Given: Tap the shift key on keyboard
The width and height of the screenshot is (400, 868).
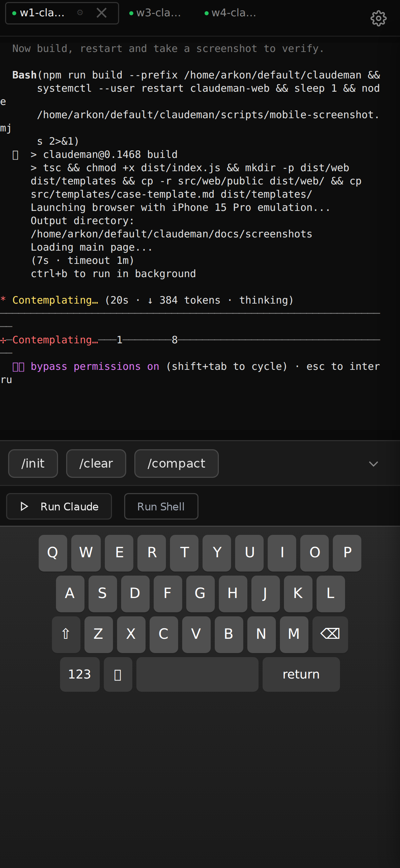Looking at the screenshot, I should pos(66,634).
